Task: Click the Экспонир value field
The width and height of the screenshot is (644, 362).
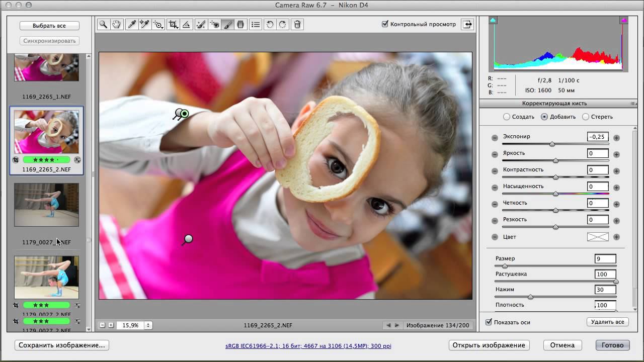Action: tap(598, 137)
